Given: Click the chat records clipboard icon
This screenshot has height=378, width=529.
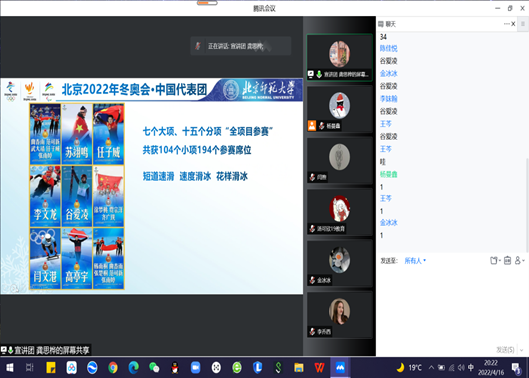Looking at the screenshot, I should coord(507,260).
